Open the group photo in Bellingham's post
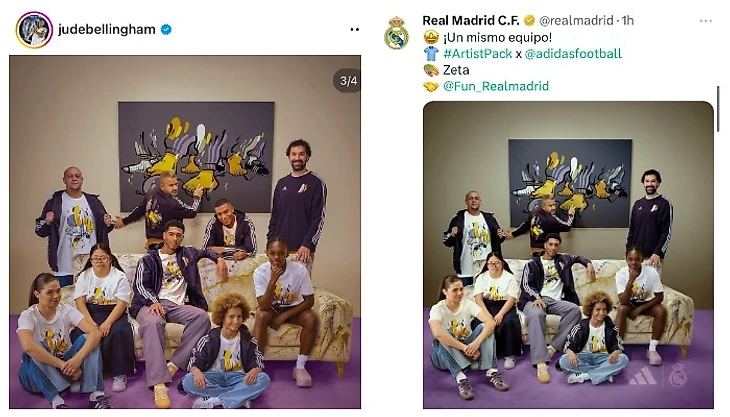Screen dimensions: 730x417 pyautogui.click(x=185, y=232)
